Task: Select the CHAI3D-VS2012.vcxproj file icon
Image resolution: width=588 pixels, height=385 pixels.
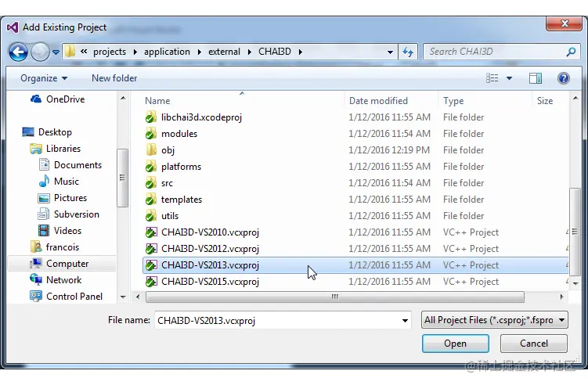Action: [151, 249]
